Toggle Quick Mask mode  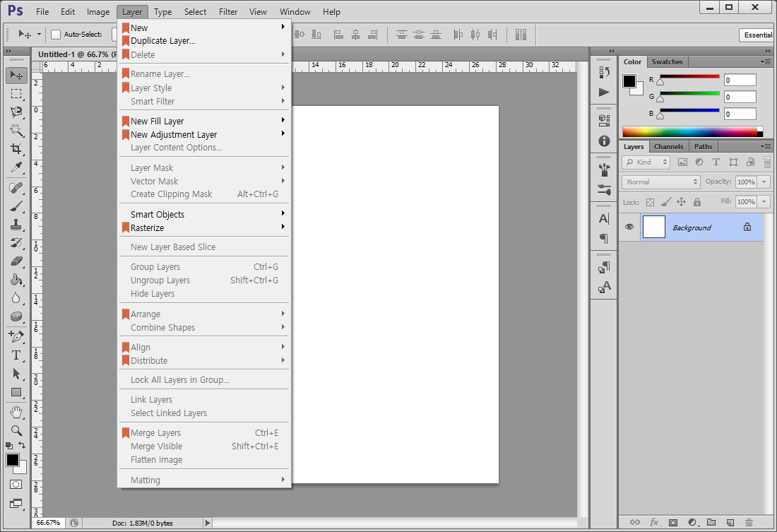pos(16,485)
